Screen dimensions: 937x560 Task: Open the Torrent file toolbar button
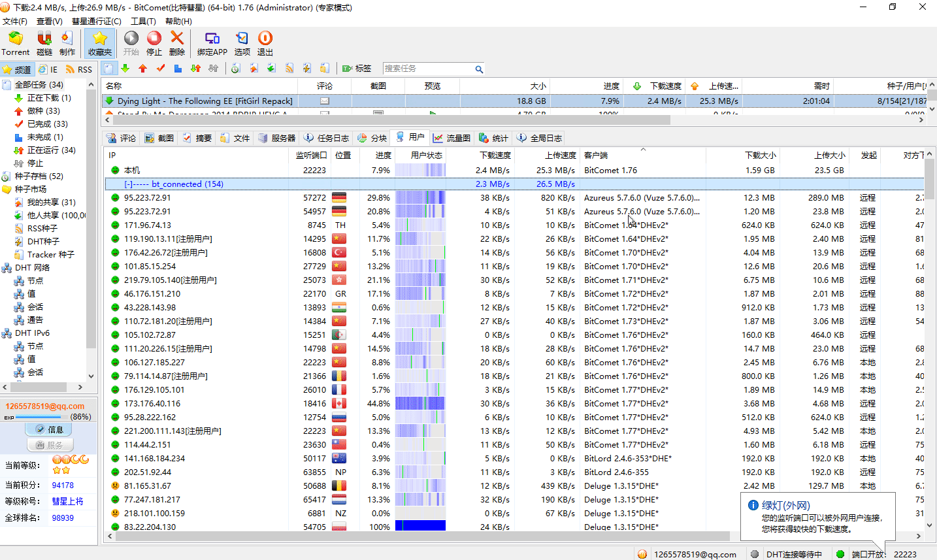pyautogui.click(x=15, y=43)
